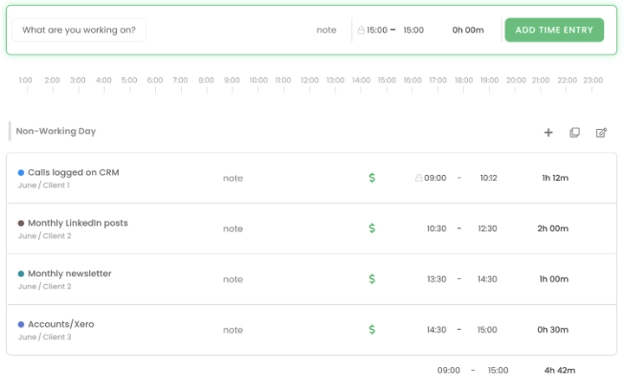Image resolution: width=624 pixels, height=388 pixels.
Task: Click the 13:30 start time
Action: point(437,279)
